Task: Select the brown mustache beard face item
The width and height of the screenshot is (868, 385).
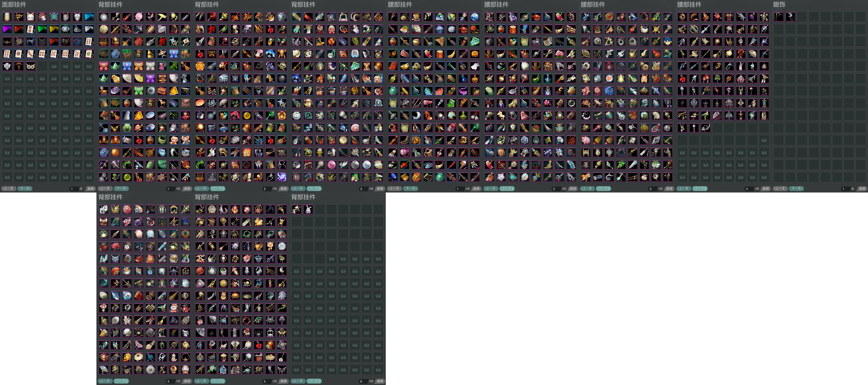Action: tap(19, 66)
